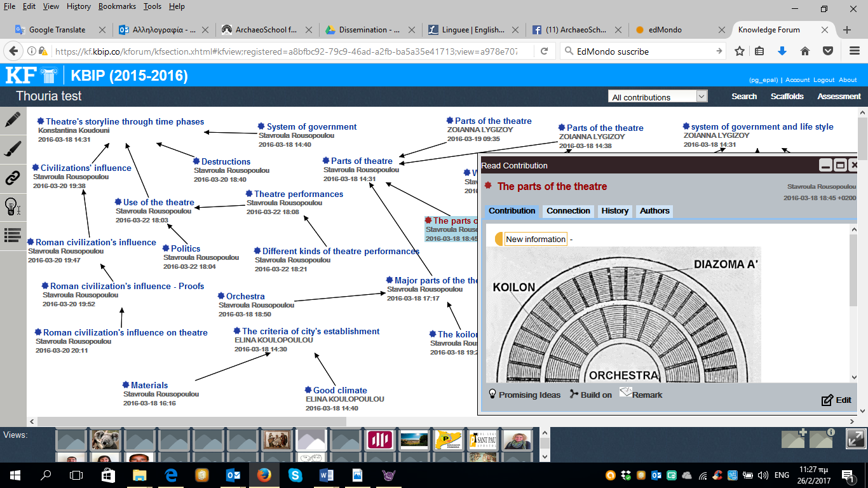This screenshot has height=488, width=868.
Task: Open the Destructions note
Action: 226,161
